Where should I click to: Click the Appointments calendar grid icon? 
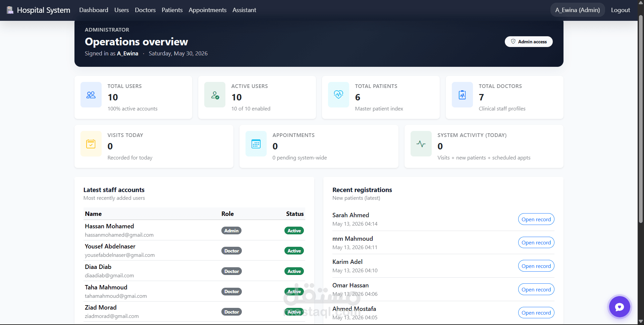click(x=256, y=144)
